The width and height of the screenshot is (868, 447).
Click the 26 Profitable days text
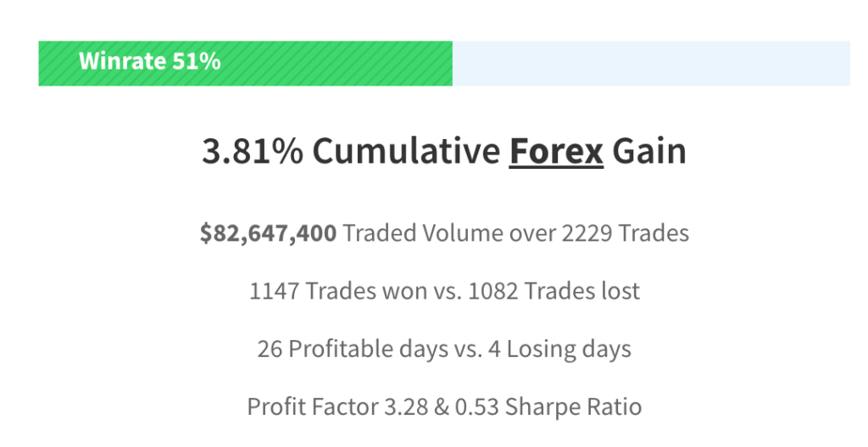pos(353,349)
